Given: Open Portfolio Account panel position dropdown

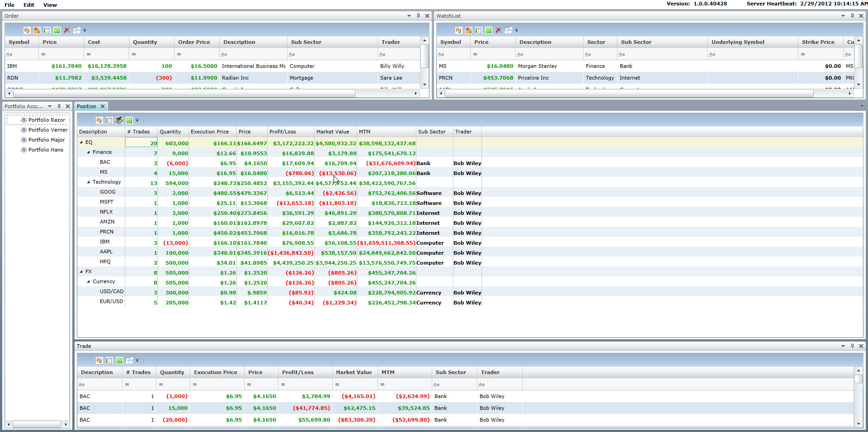Looking at the screenshot, I should pos(50,106).
